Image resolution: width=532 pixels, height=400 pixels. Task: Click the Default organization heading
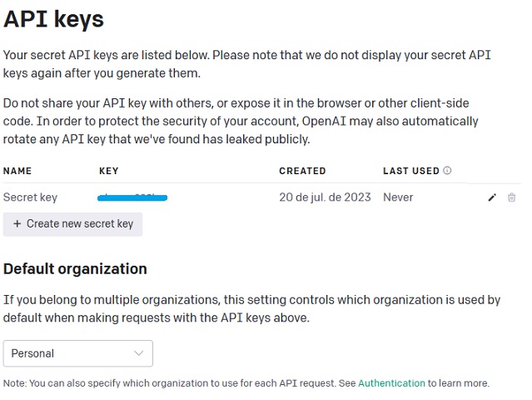pyautogui.click(x=75, y=269)
